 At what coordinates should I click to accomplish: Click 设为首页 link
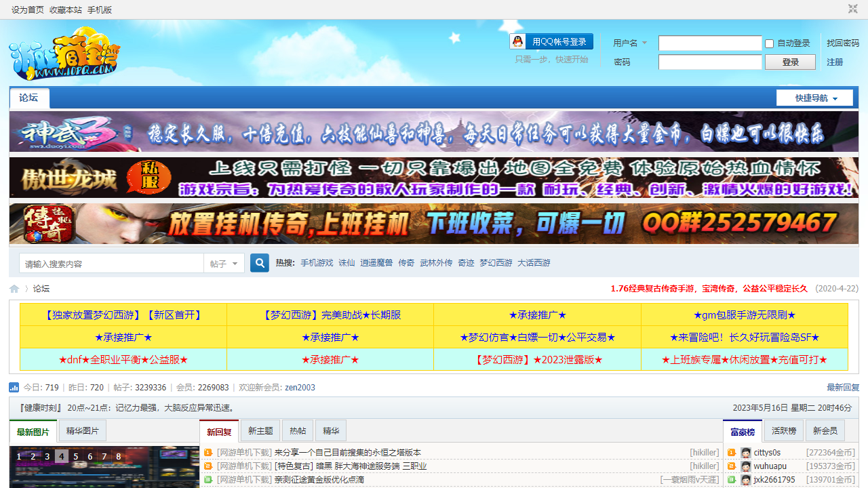(28, 10)
